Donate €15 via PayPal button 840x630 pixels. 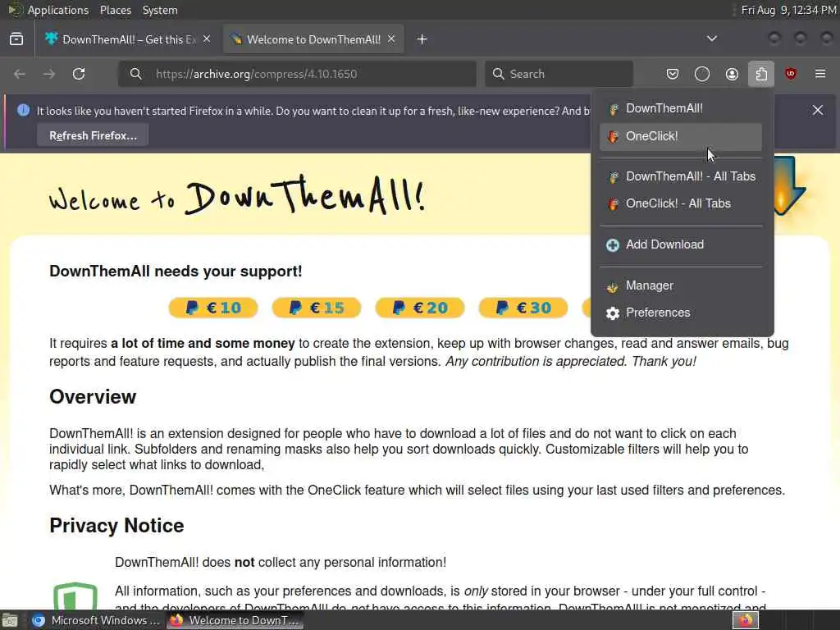pos(317,308)
